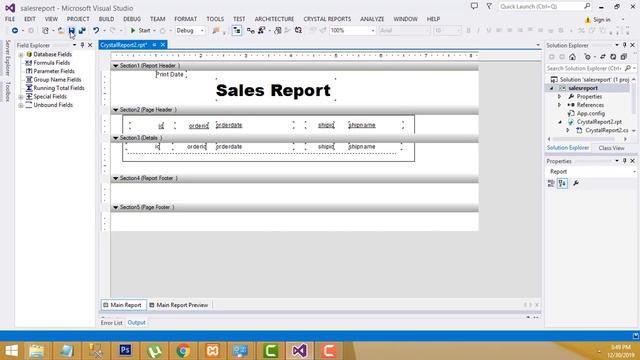Click the Sync icon in Solution Explorer
Image resolution: width=640 pixels, height=360 pixels.
pyautogui.click(x=602, y=57)
